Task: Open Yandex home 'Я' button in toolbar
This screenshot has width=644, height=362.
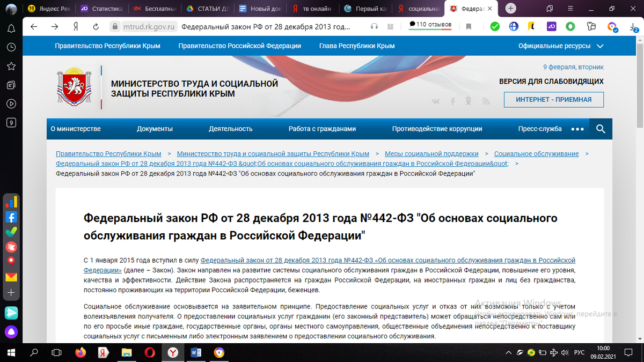Action: click(76, 27)
